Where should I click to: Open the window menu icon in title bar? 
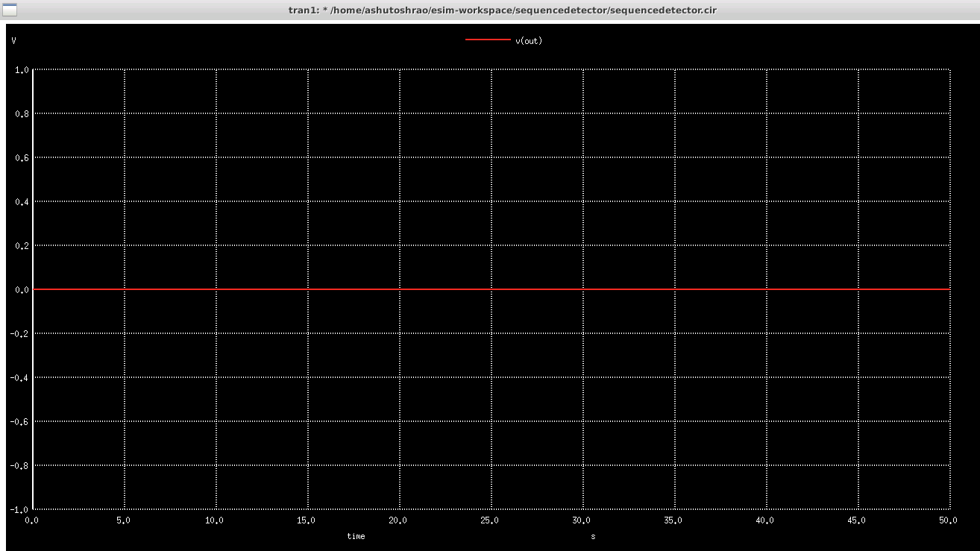8,10
